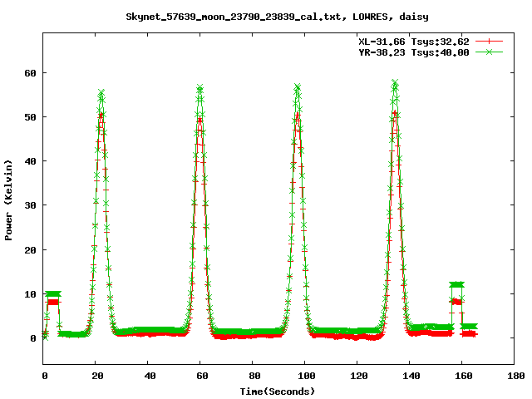The height and width of the screenshot is (399, 532).
Task: Click the x-axis tick label 120
Action: coord(359,376)
